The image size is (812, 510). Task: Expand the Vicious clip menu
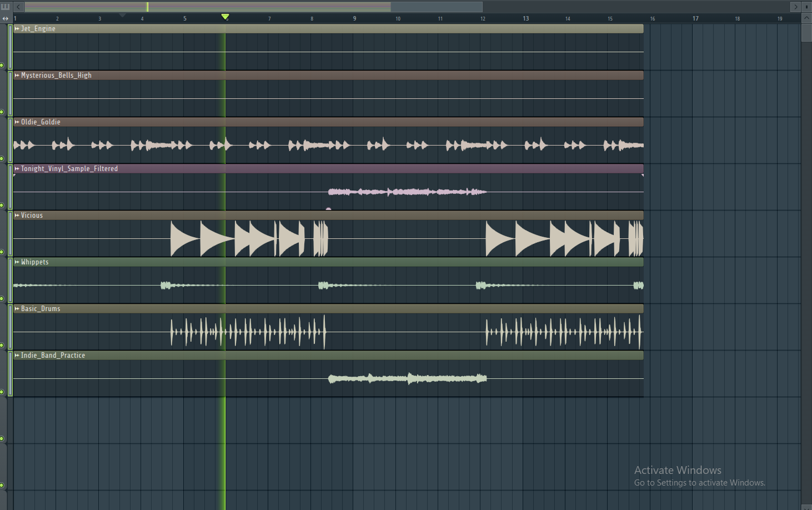point(17,215)
